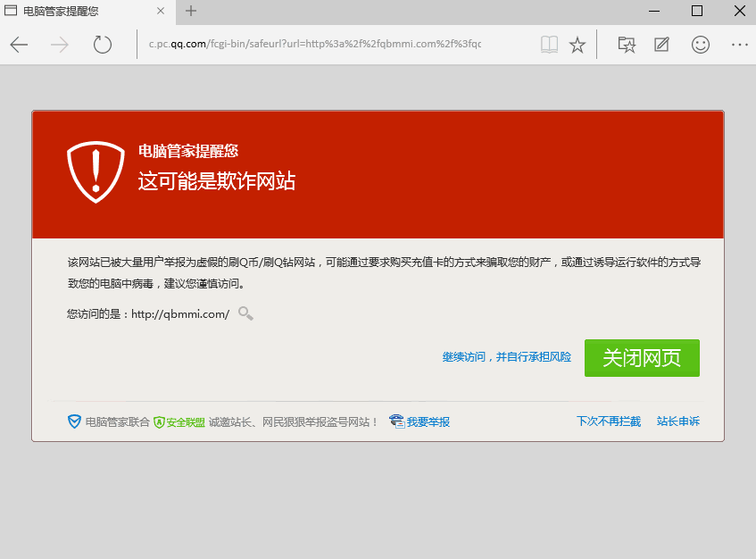Image resolution: width=756 pixels, height=559 pixels.
Task: Click the http://qbmmi.com/ visited URL text
Action: [x=180, y=314]
